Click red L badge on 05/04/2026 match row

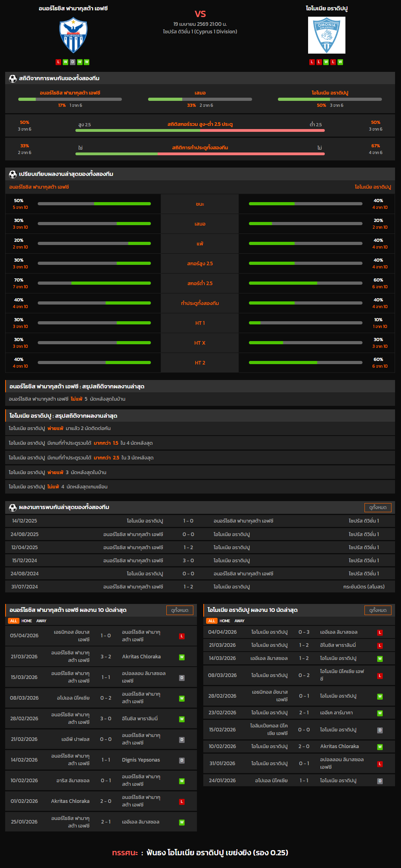(182, 636)
